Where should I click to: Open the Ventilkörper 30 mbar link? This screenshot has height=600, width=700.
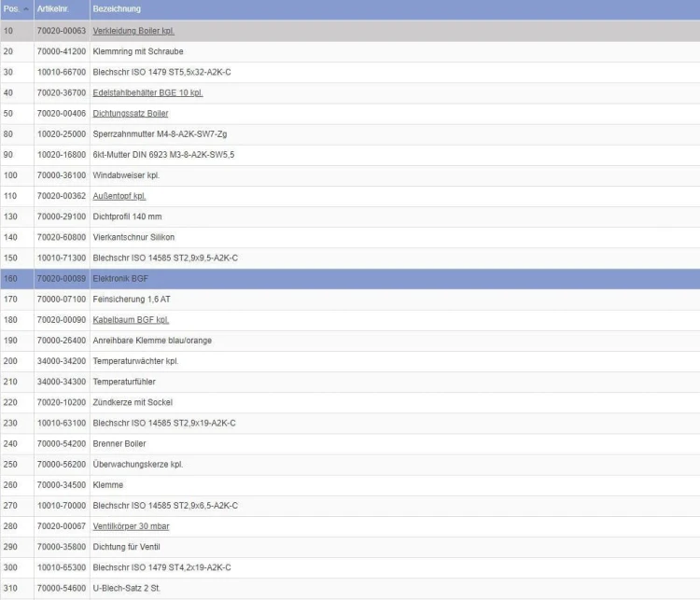[x=131, y=526]
